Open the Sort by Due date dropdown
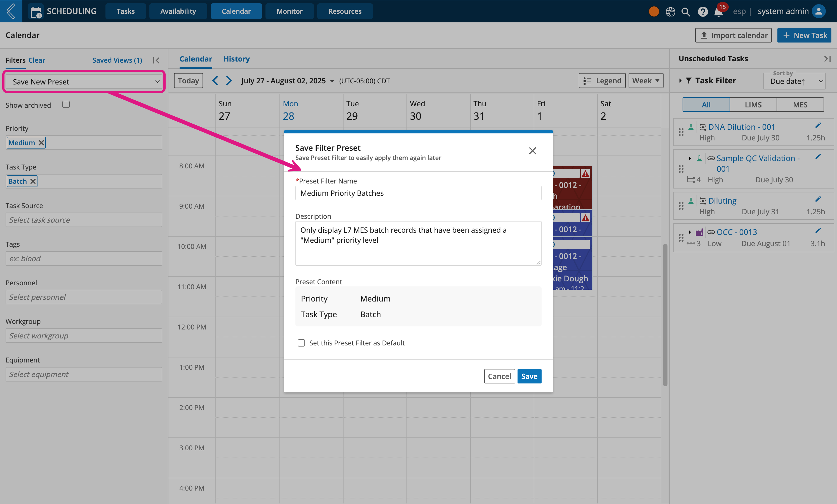Image resolution: width=837 pixels, height=504 pixels. (x=794, y=81)
